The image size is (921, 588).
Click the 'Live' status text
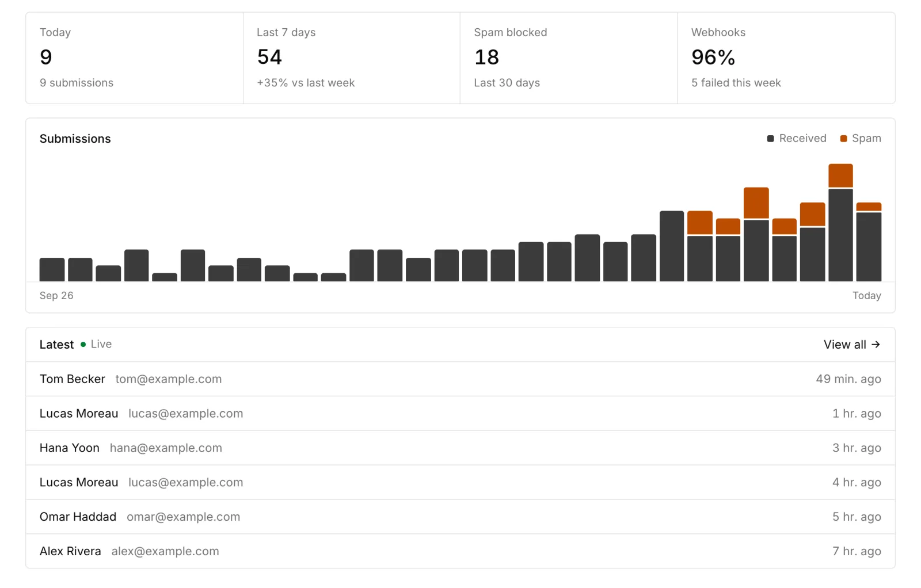[101, 344]
